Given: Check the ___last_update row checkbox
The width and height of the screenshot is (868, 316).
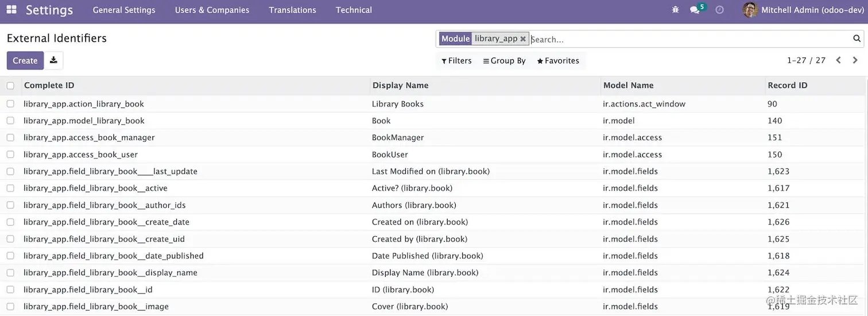Looking at the screenshot, I should 10,171.
